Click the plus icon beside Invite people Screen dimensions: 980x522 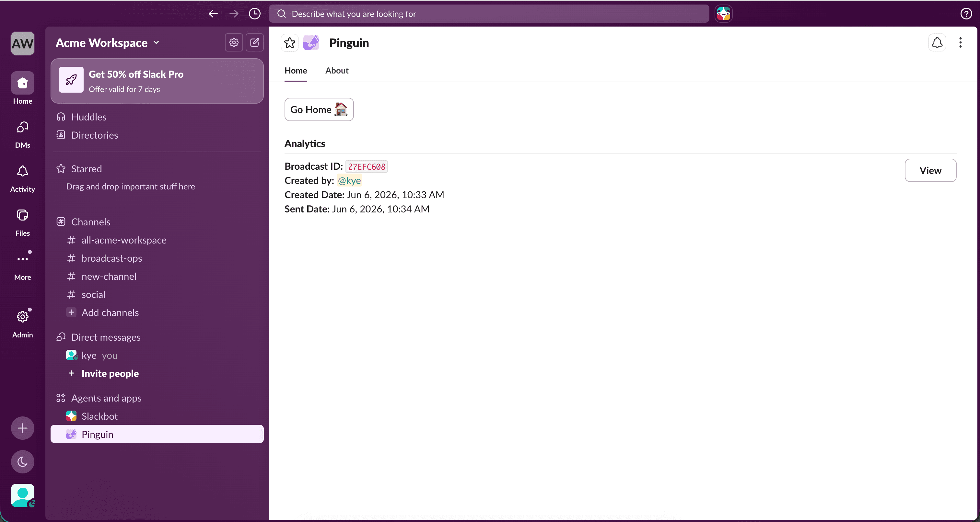click(x=71, y=373)
